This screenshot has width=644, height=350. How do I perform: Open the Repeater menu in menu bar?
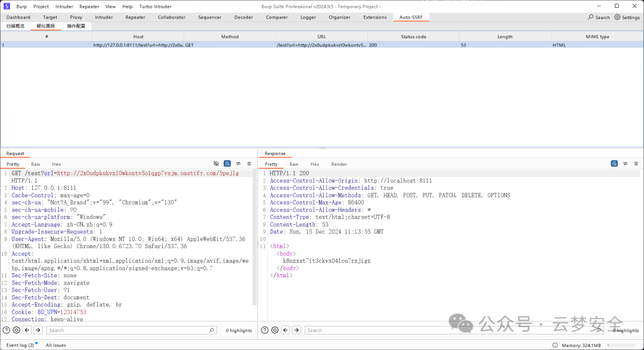pyautogui.click(x=89, y=7)
